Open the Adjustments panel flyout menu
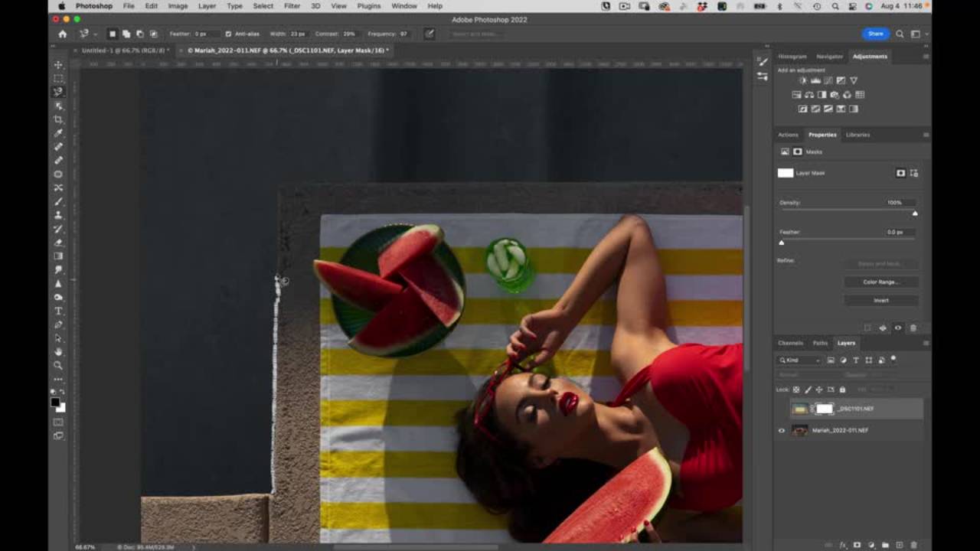This screenshot has width=980, height=551. pos(925,57)
